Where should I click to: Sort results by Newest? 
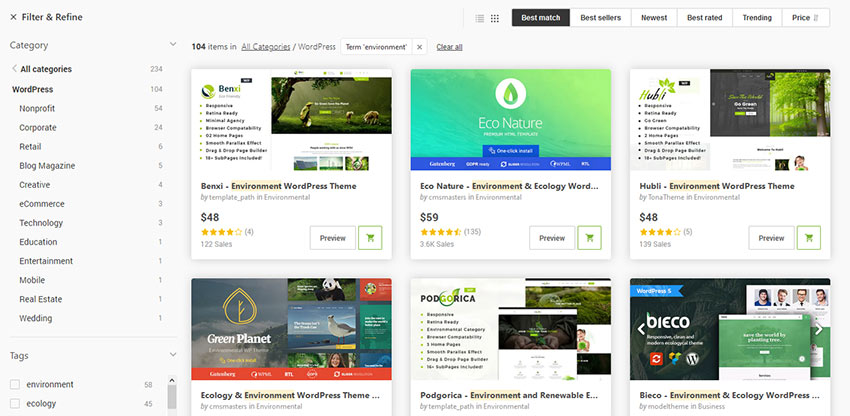654,18
